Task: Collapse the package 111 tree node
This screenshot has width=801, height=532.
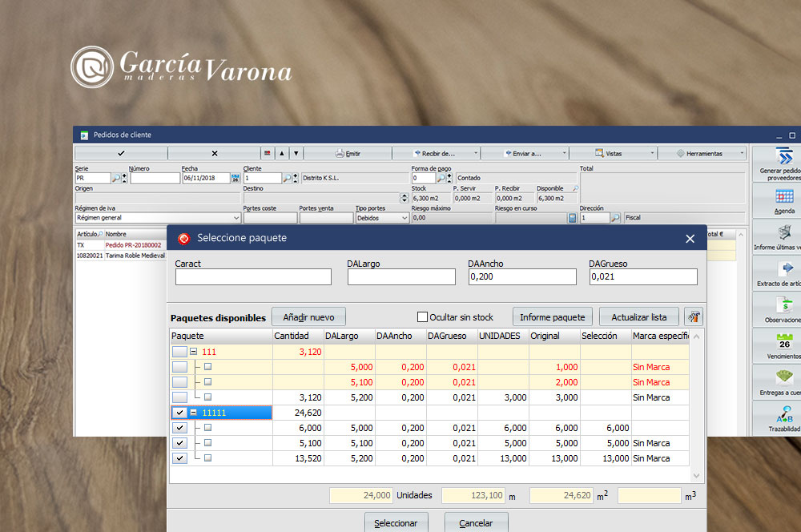Action: (193, 352)
